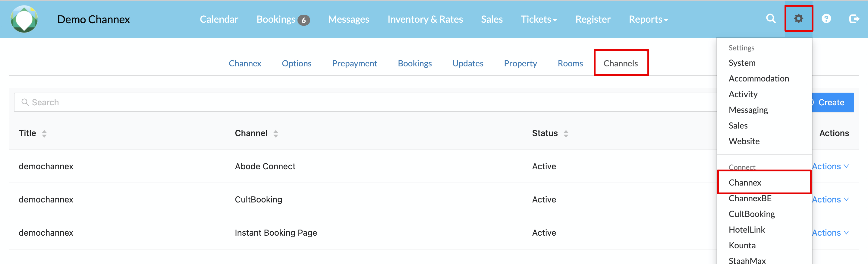868x264 pixels.
Task: Open Actions dropdown for CultBooking row
Action: (830, 200)
